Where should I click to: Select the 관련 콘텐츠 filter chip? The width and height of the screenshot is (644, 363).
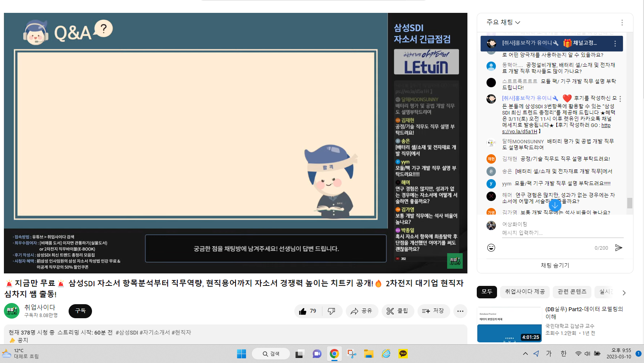(x=572, y=292)
